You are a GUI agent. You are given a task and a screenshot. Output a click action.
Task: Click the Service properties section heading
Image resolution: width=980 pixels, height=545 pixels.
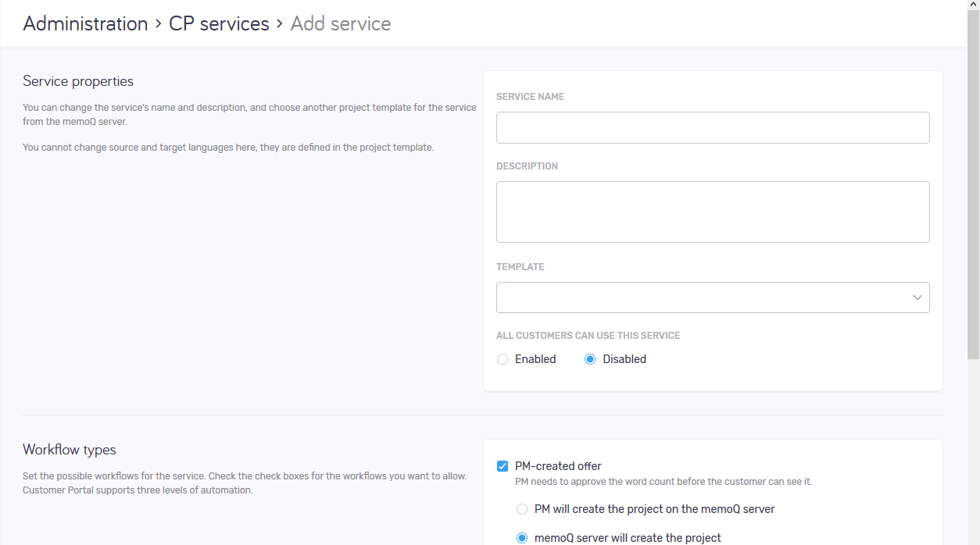click(x=78, y=81)
